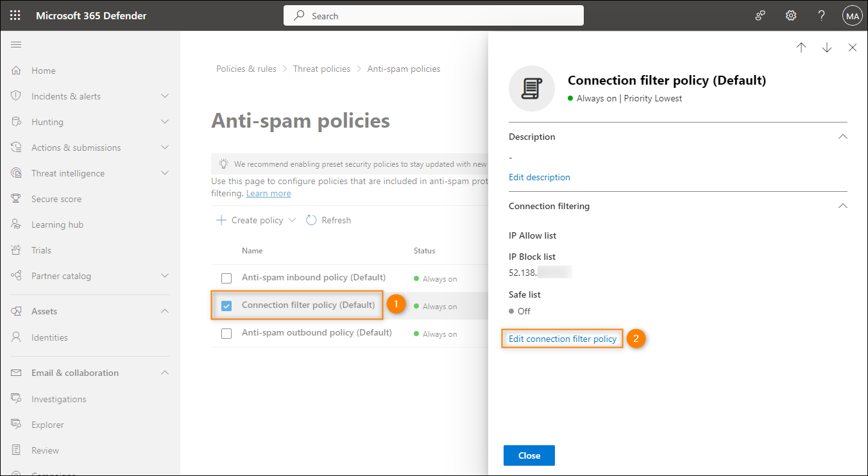Click the search magnifier icon
Screen dimensions: 868x476
(x=299, y=15)
